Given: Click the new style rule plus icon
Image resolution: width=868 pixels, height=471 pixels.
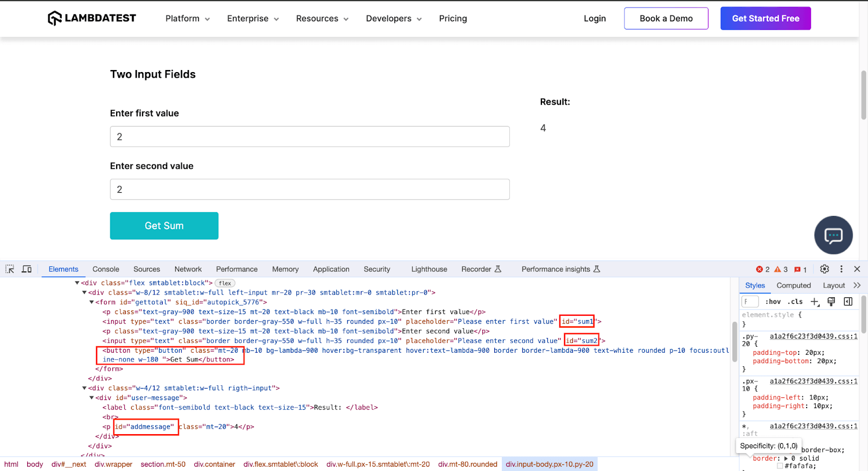Looking at the screenshot, I should 815,302.
